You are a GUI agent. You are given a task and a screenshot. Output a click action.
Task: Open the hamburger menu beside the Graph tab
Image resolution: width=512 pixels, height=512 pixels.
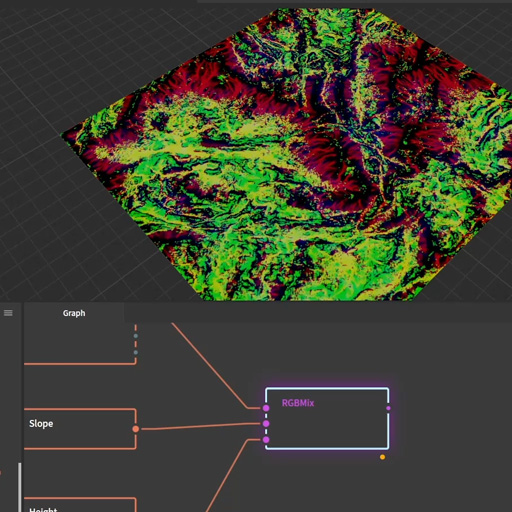8,313
